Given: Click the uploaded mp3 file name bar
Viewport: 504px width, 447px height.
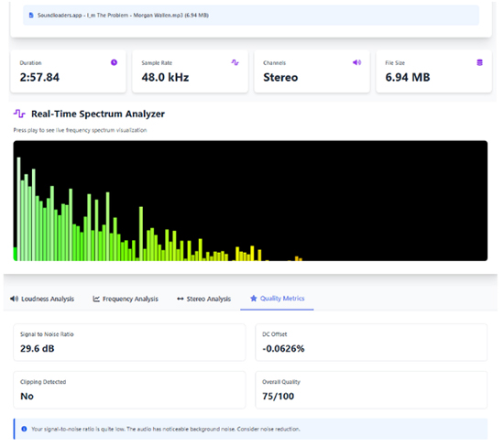Looking at the screenshot, I should tap(251, 15).
